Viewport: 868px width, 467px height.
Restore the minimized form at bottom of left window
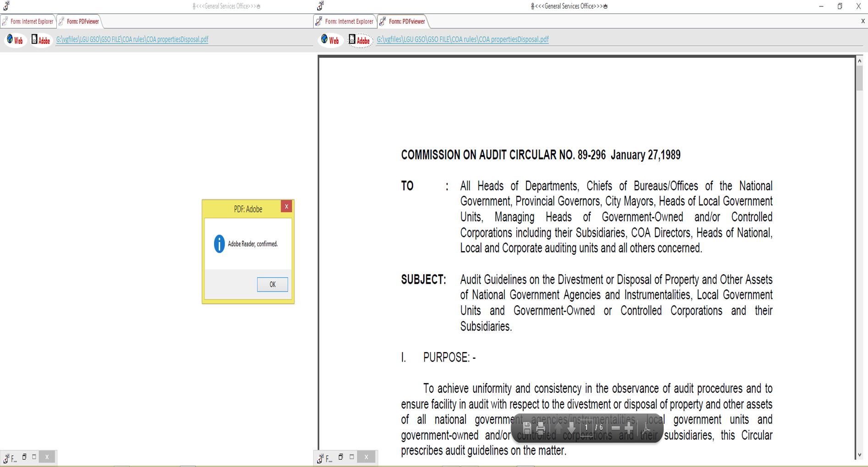click(x=24, y=457)
